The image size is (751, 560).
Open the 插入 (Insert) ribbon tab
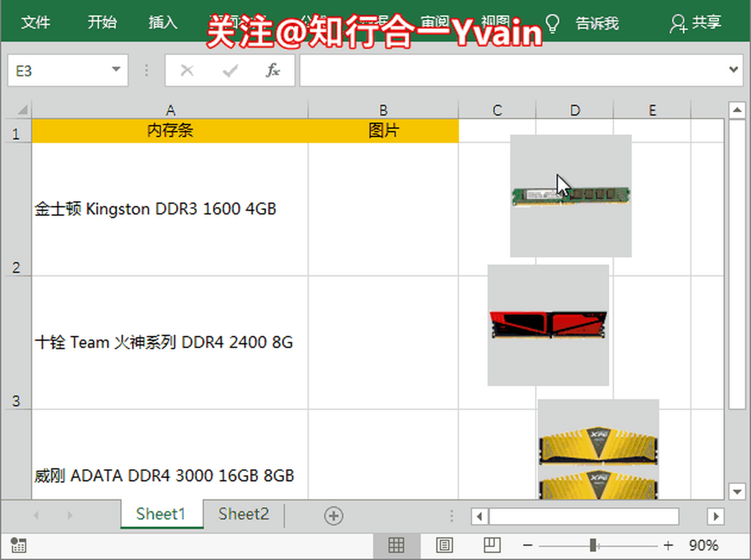coord(163,22)
